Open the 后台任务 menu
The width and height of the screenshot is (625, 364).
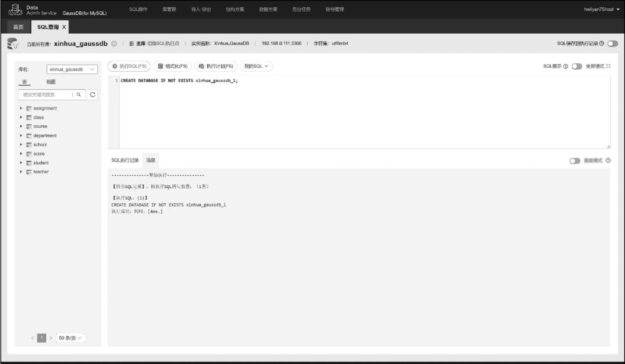tap(302, 9)
